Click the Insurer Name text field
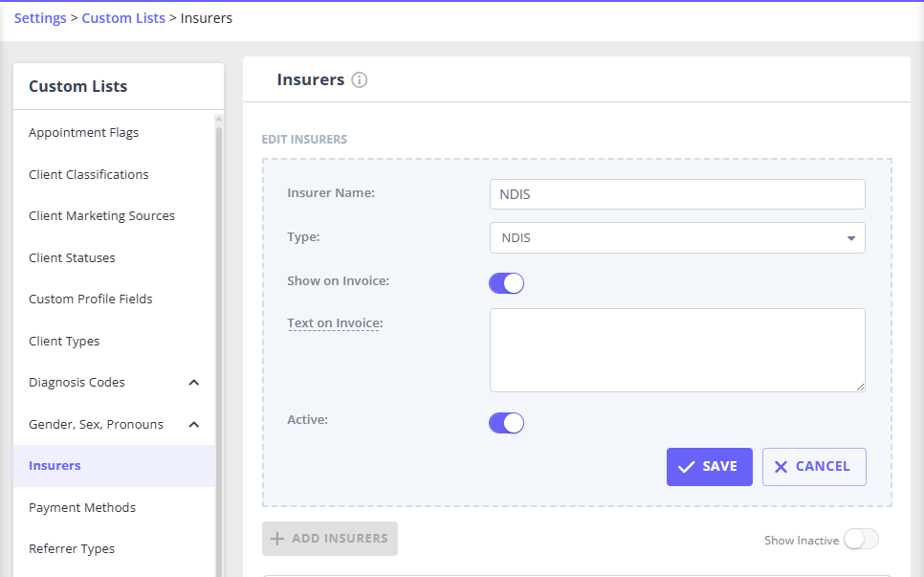This screenshot has width=924, height=577. coord(676,194)
